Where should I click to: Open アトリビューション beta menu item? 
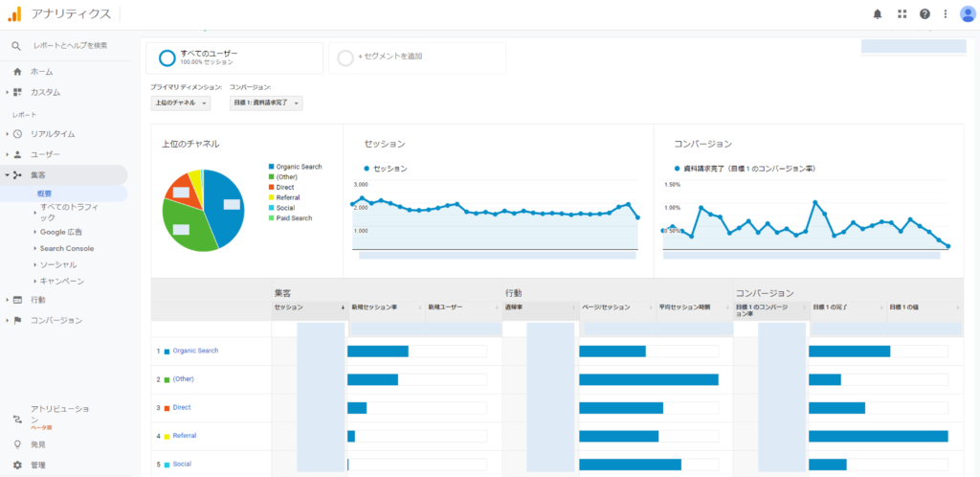tap(60, 419)
